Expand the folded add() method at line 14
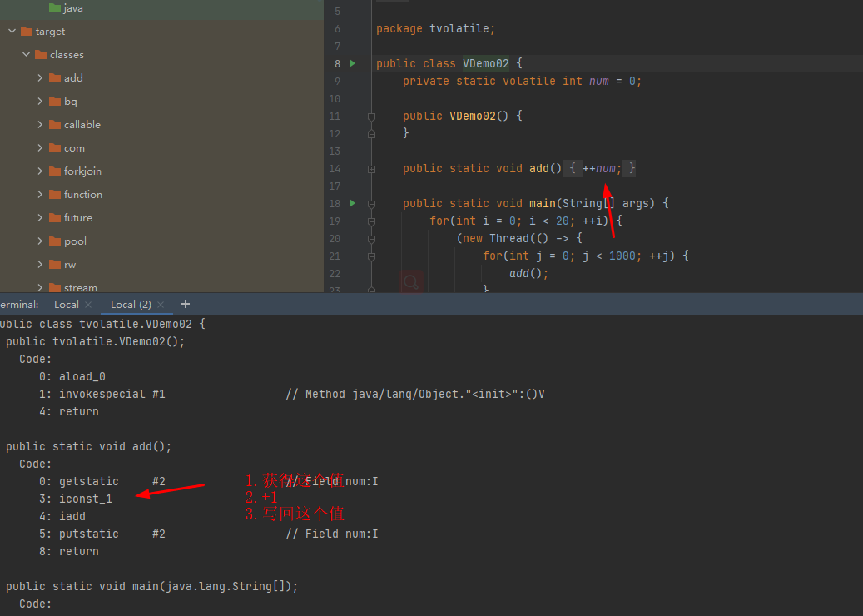Image resolution: width=863 pixels, height=616 pixels. pos(371,169)
